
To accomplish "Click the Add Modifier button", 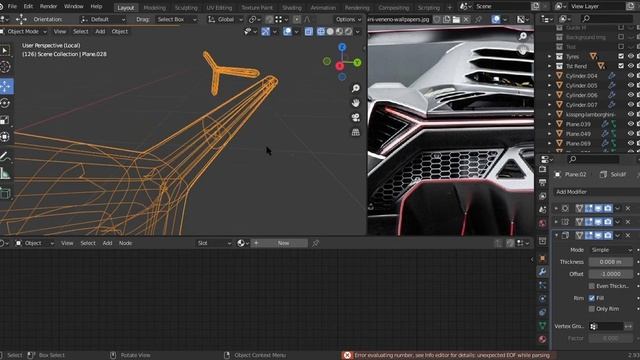I will click(596, 192).
